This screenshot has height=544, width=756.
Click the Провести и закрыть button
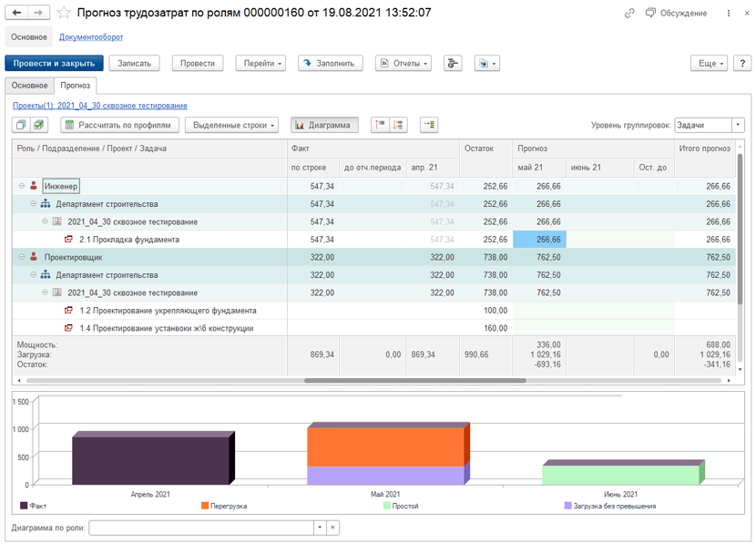click(54, 63)
